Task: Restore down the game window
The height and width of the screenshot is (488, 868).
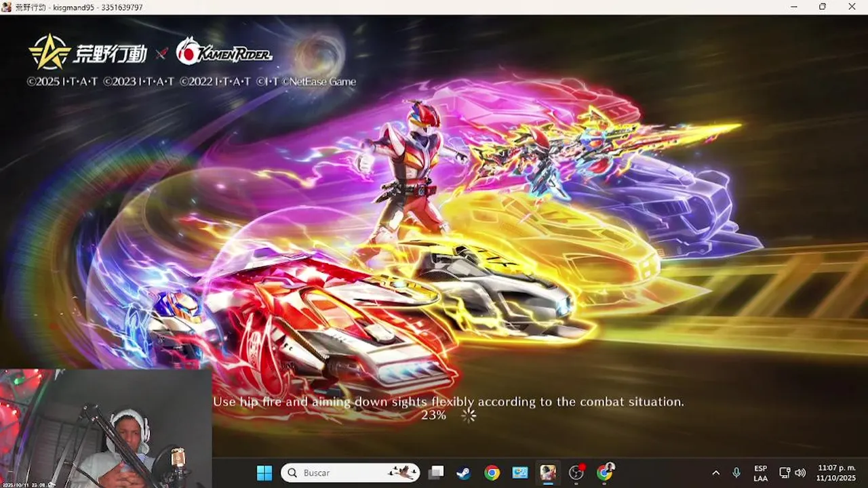Action: [823, 7]
